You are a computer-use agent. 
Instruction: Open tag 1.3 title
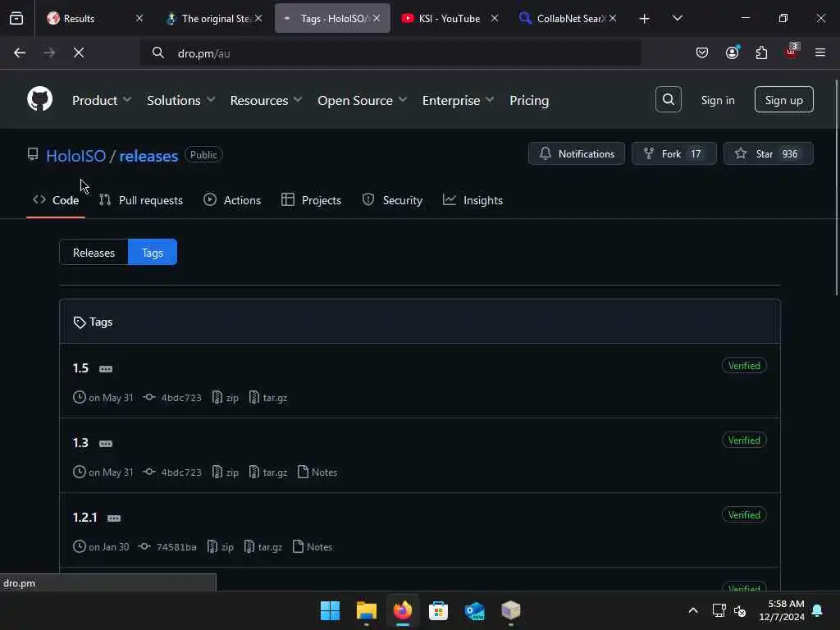tap(80, 442)
